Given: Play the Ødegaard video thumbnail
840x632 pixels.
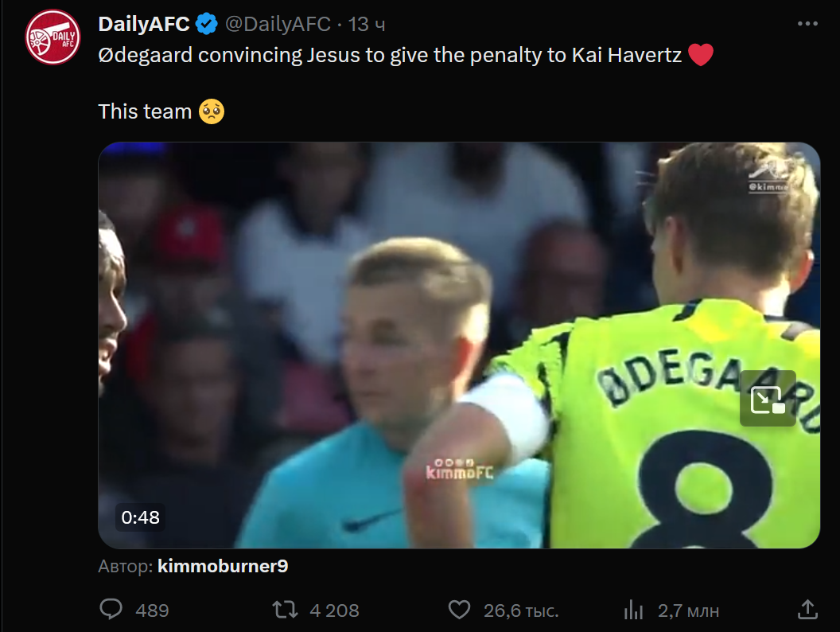Looking at the screenshot, I should (459, 345).
